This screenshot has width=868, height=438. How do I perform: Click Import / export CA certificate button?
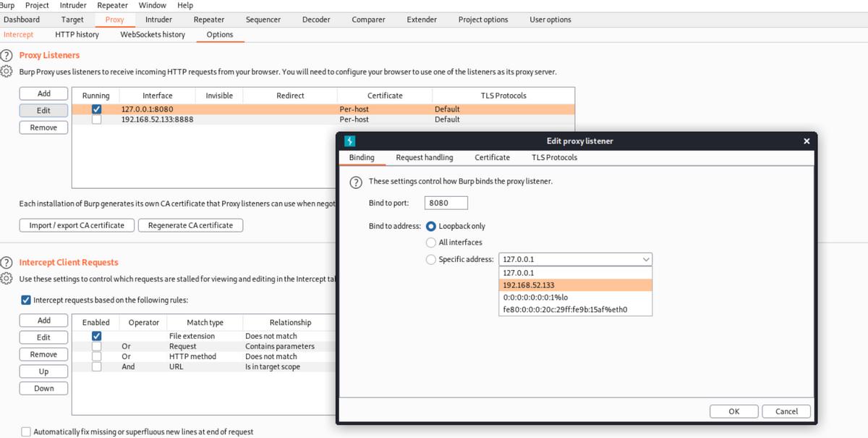77,225
